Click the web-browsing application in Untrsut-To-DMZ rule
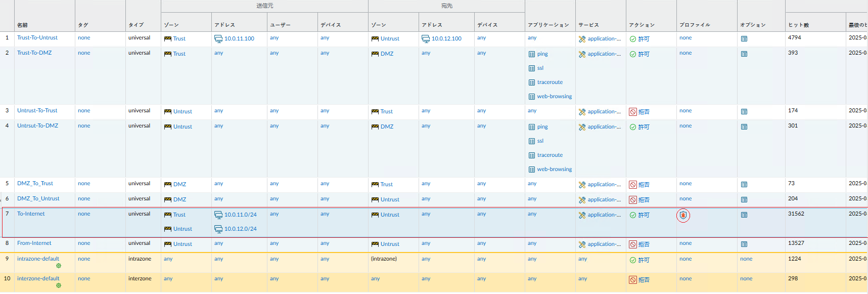The width and height of the screenshot is (868, 294). 554,170
